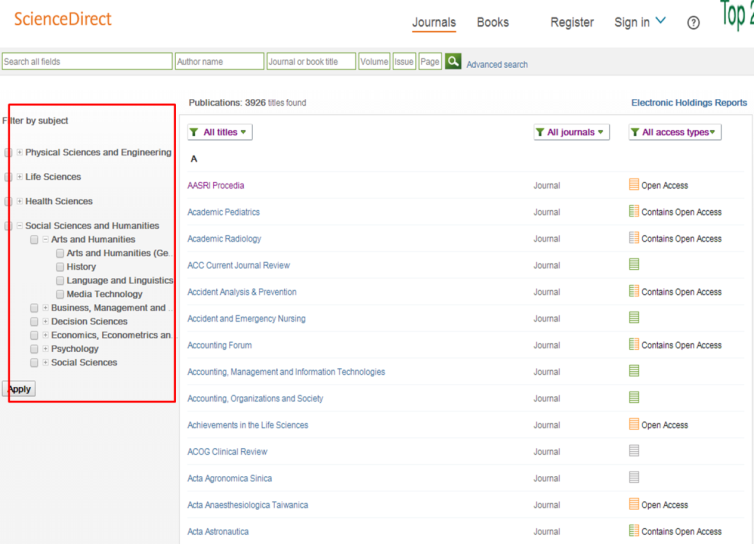Click Accident Analysis & Prevention access icon
754x544 pixels.
634,291
